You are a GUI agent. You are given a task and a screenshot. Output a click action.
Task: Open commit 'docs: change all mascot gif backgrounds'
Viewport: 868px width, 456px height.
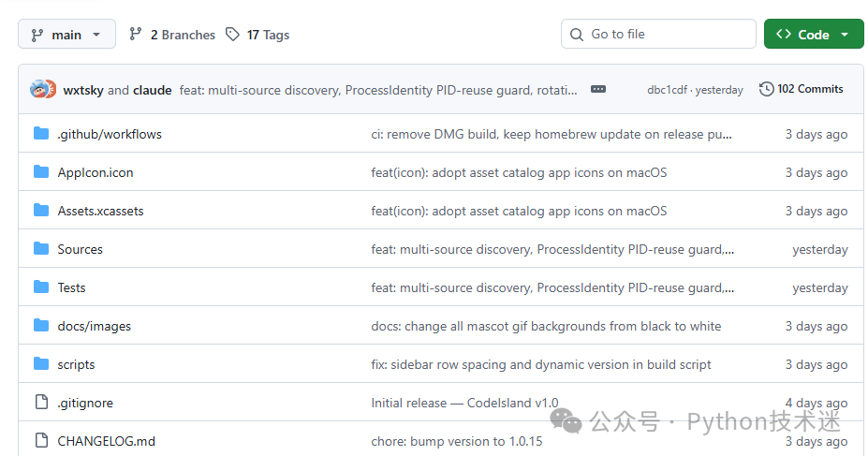tap(546, 327)
